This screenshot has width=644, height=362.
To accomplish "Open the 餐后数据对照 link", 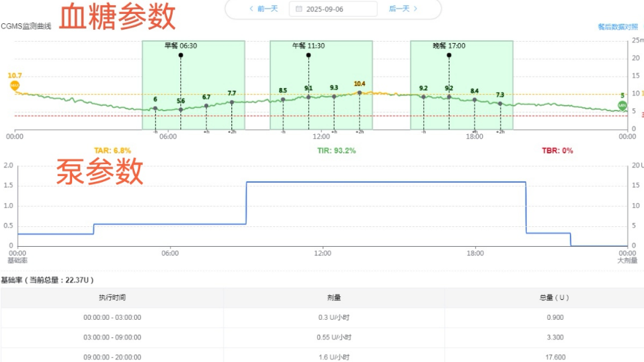I will (x=620, y=27).
